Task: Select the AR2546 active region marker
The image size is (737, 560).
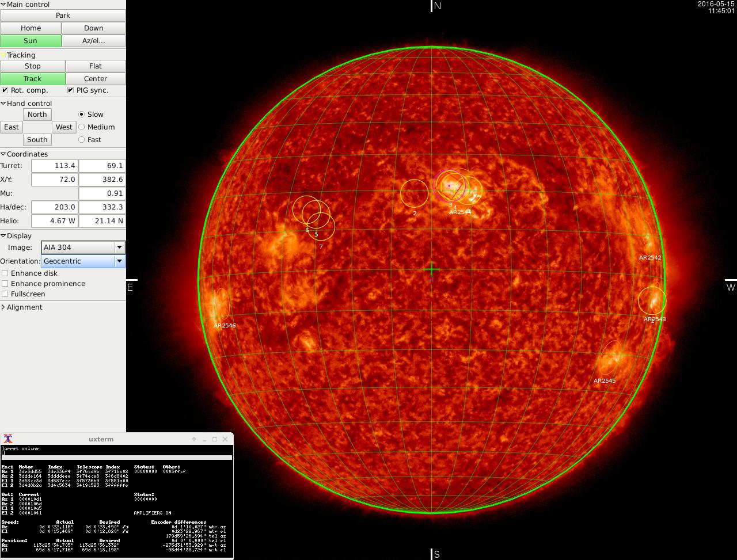Action: tap(219, 304)
